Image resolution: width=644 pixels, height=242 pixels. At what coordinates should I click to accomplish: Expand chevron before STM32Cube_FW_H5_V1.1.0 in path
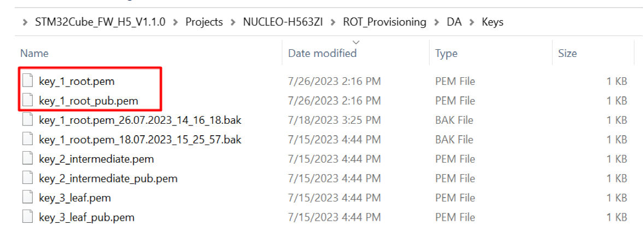[x=26, y=22]
